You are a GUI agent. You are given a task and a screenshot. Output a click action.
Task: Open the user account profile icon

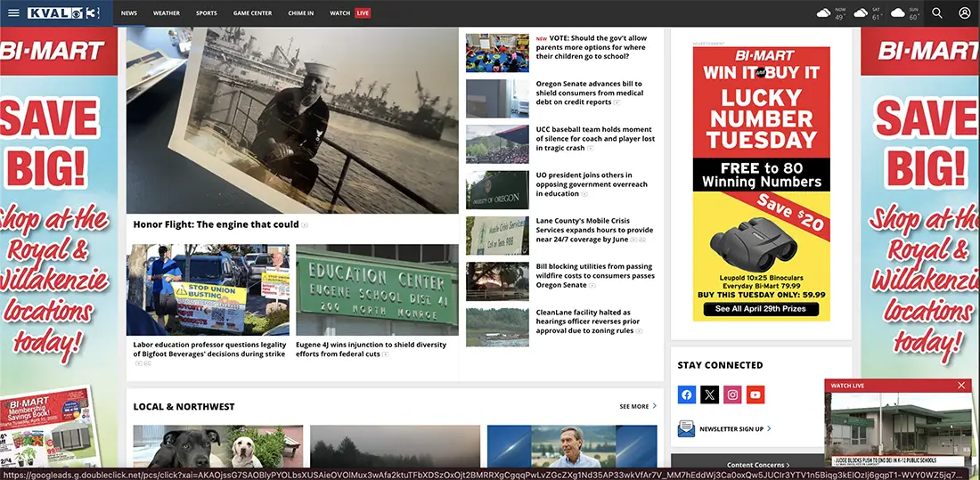964,13
